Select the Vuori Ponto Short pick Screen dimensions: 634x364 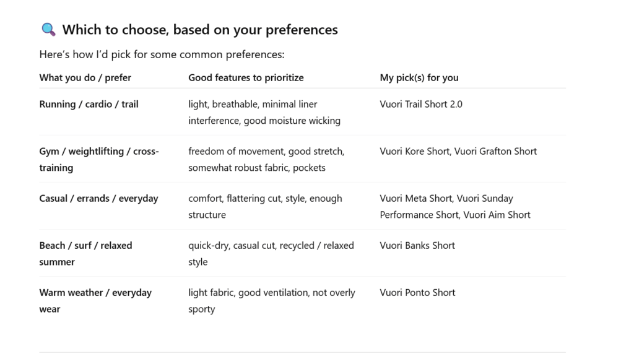[417, 292]
